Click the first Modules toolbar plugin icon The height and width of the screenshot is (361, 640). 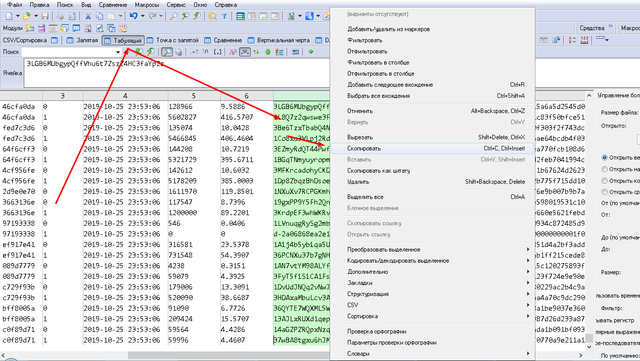click(x=30, y=28)
